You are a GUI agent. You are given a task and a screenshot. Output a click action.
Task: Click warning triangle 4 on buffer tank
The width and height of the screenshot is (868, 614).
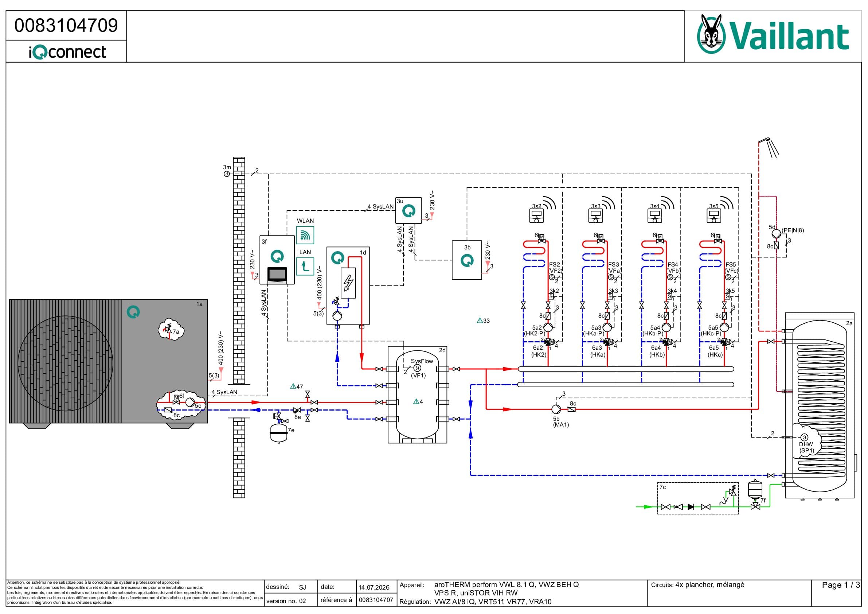tap(418, 401)
